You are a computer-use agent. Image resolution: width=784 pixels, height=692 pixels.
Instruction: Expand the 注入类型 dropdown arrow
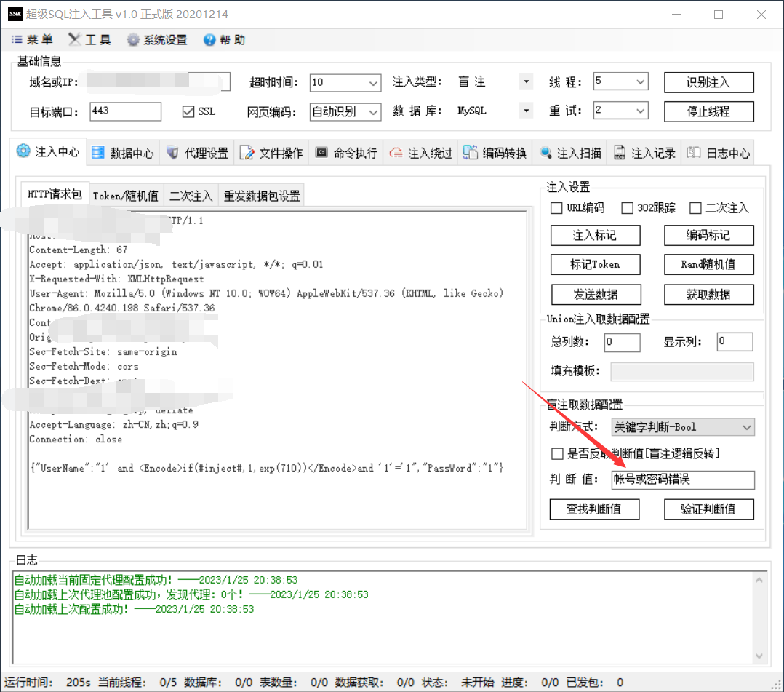coord(526,81)
